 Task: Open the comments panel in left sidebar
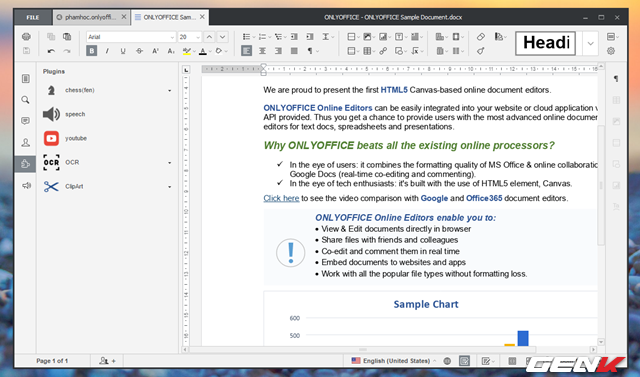tap(25, 121)
